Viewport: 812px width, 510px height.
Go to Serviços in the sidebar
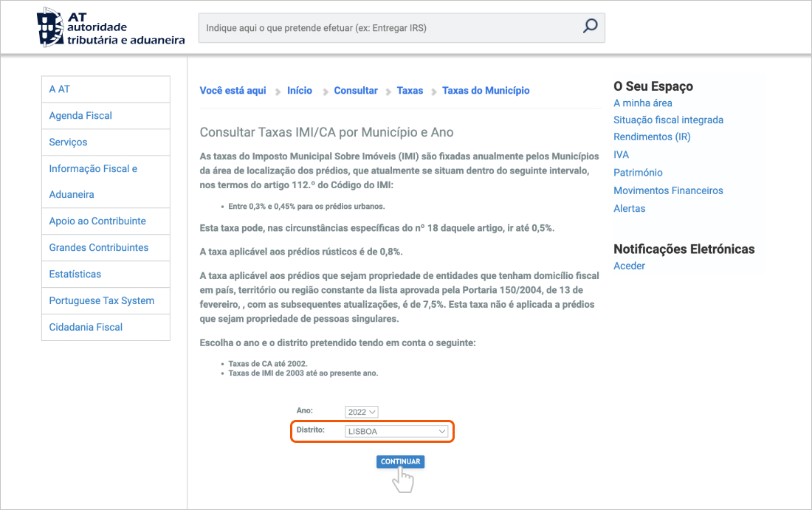(68, 142)
